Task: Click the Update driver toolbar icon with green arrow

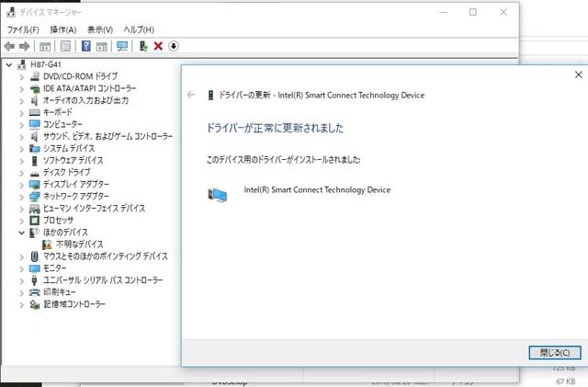Action: pyautogui.click(x=143, y=46)
